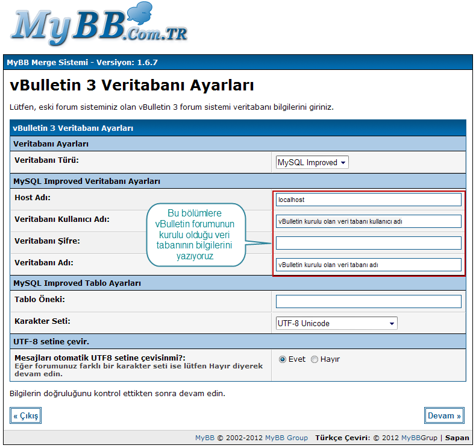The image size is (476, 448).
Task: Open the MyBB Group footer link
Action: tap(286, 438)
